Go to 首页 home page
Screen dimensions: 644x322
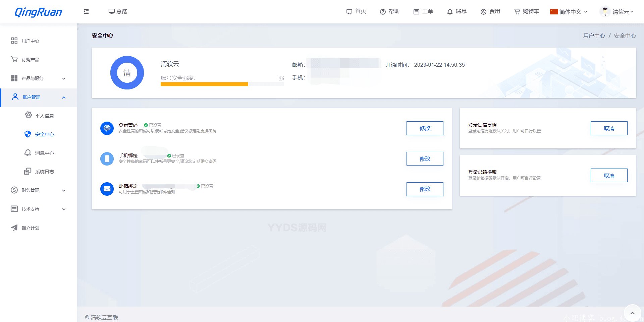(356, 11)
